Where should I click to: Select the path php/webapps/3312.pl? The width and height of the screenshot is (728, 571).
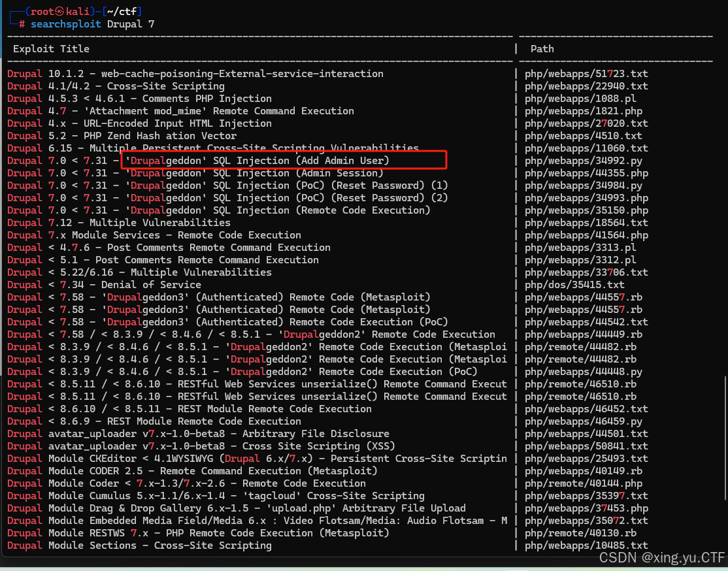point(580,260)
